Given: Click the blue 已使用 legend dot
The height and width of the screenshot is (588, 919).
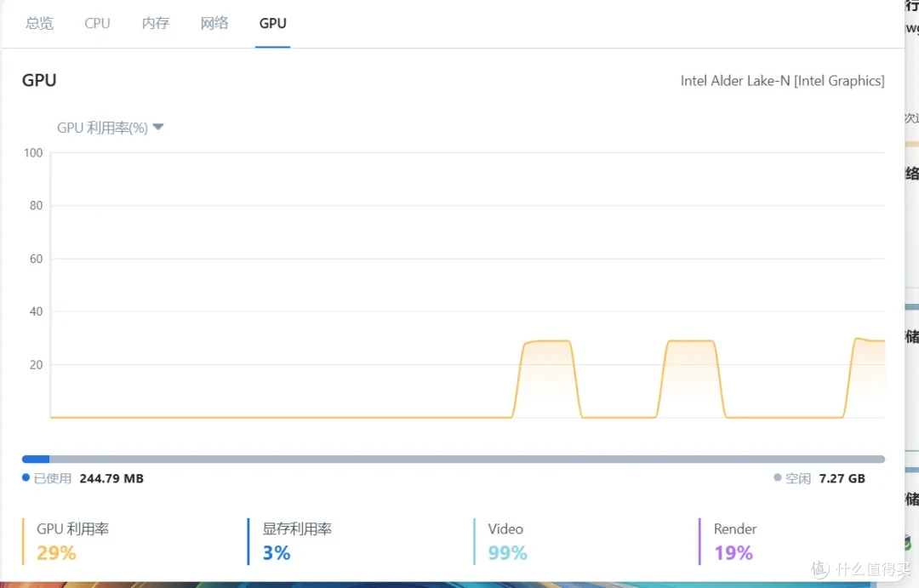Looking at the screenshot, I should [x=26, y=477].
